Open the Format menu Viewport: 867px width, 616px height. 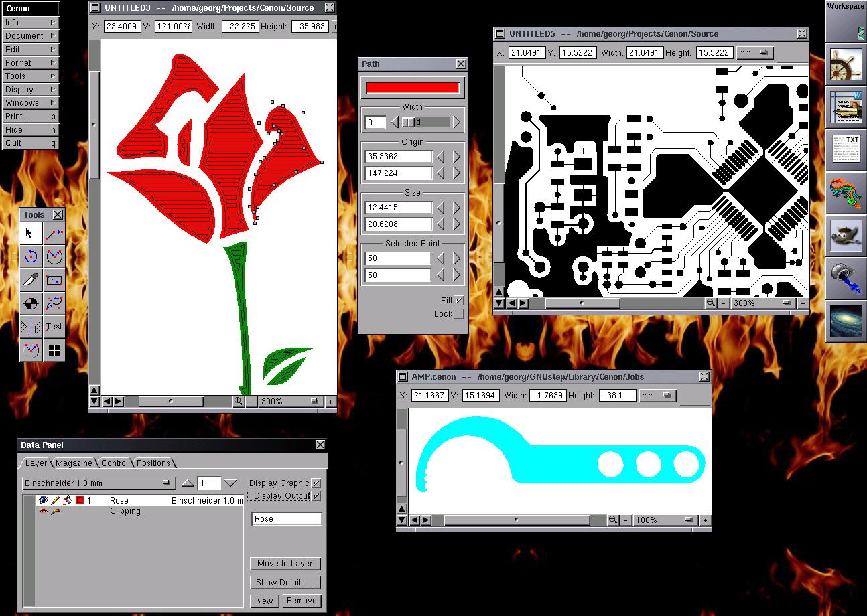(x=30, y=62)
